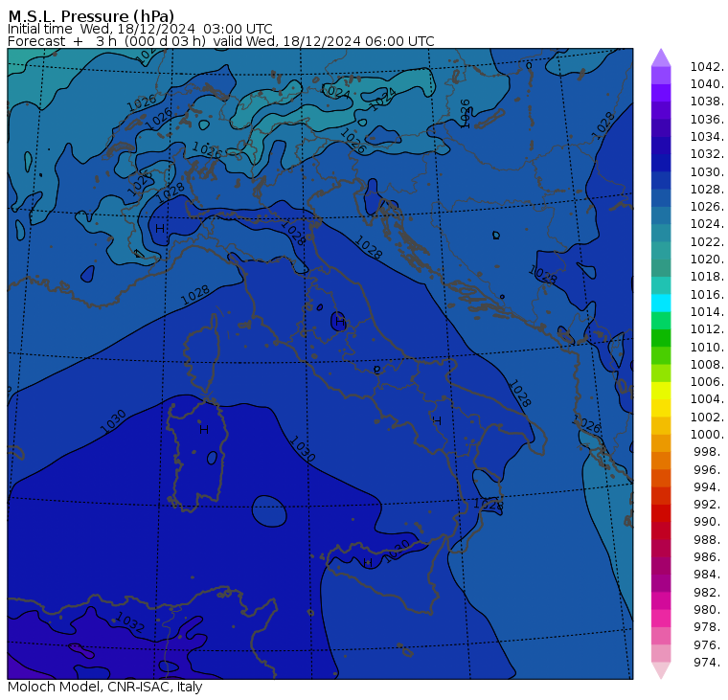Click the "1030." value in the colorbar legend

(x=707, y=171)
